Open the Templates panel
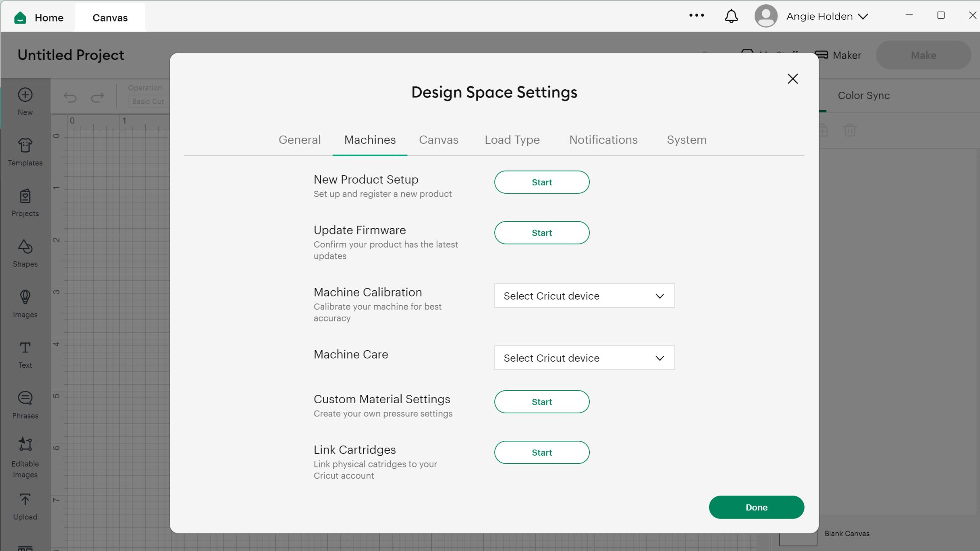 pos(24,152)
